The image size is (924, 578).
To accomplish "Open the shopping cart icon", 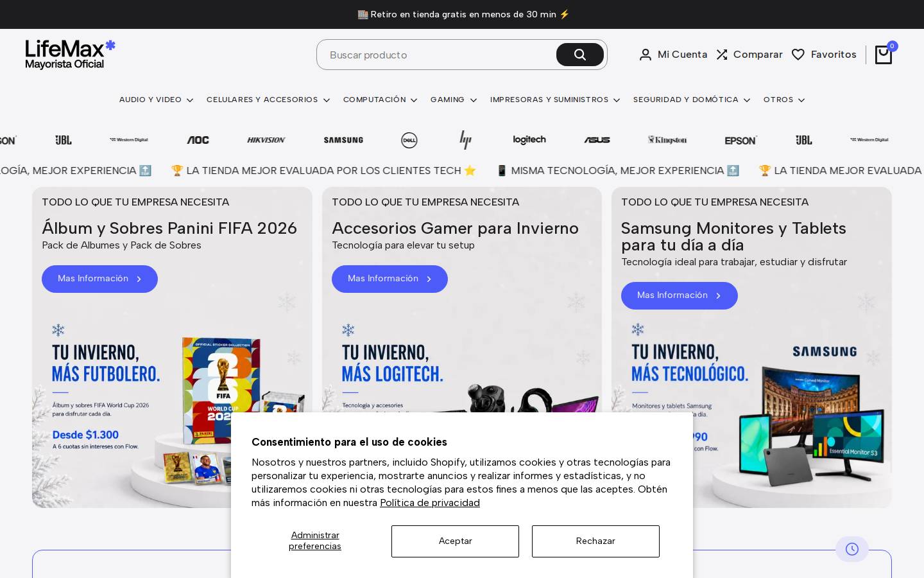I will [884, 55].
